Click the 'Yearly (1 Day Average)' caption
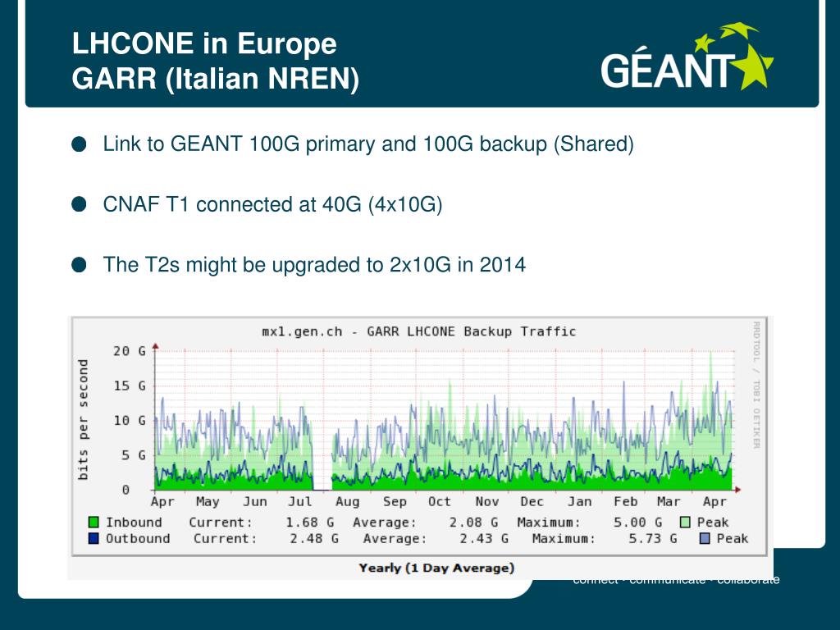The image size is (840, 630). 436,568
